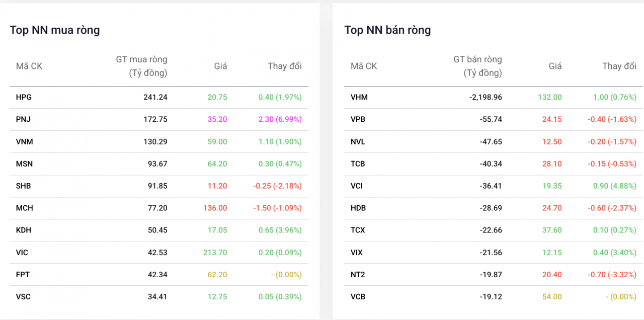Select the MSN ticker

tap(24, 164)
